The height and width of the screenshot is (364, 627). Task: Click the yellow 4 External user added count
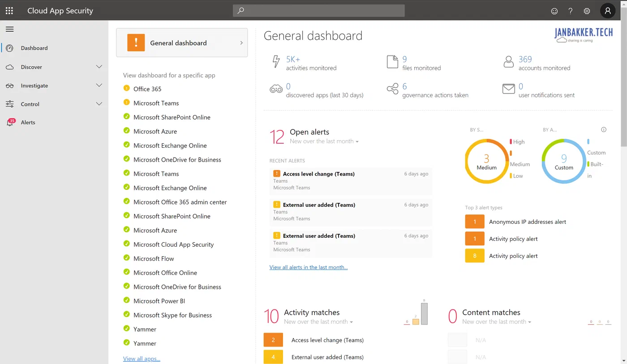click(273, 357)
